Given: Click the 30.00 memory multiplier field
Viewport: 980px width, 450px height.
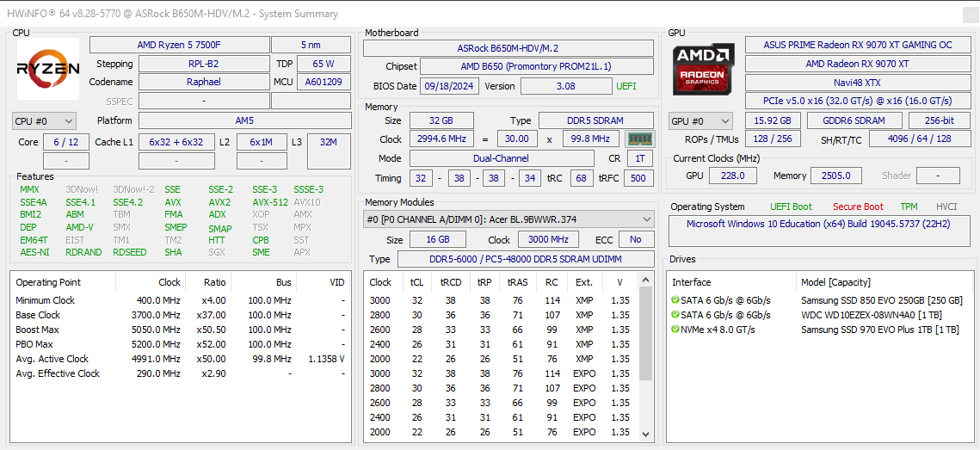Looking at the screenshot, I should [x=517, y=139].
